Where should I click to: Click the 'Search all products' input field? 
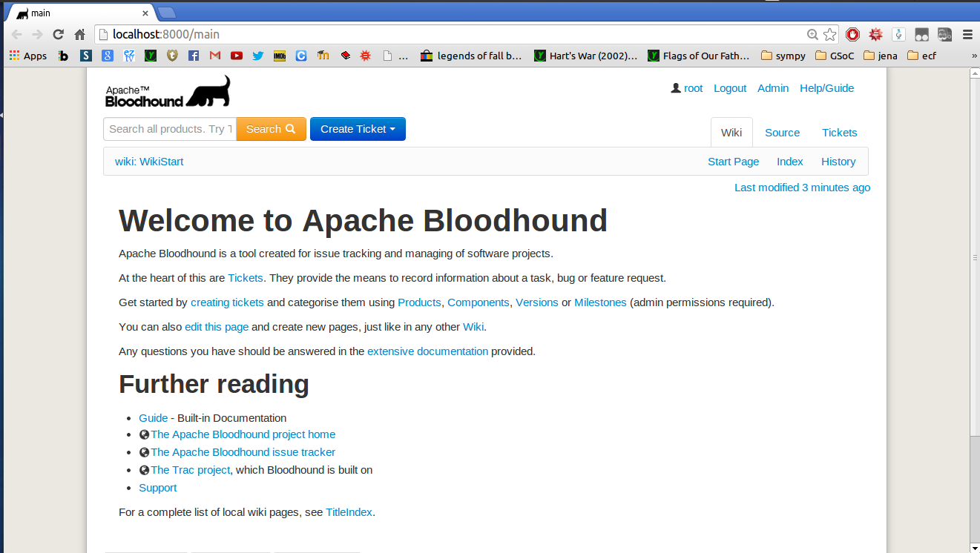(170, 129)
